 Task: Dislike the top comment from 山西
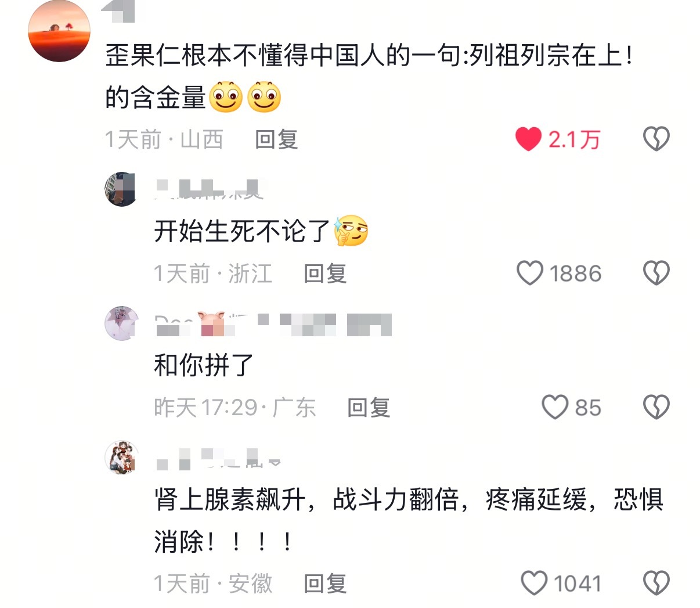tap(656, 139)
